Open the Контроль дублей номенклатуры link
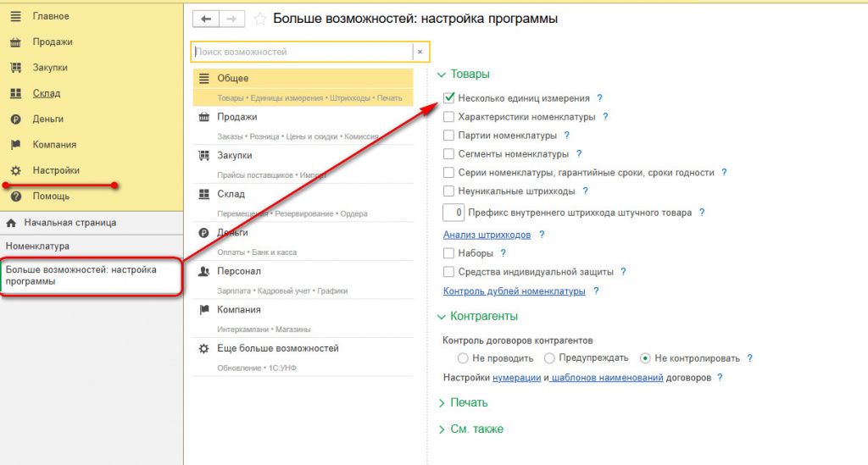The image size is (868, 465). [x=514, y=291]
